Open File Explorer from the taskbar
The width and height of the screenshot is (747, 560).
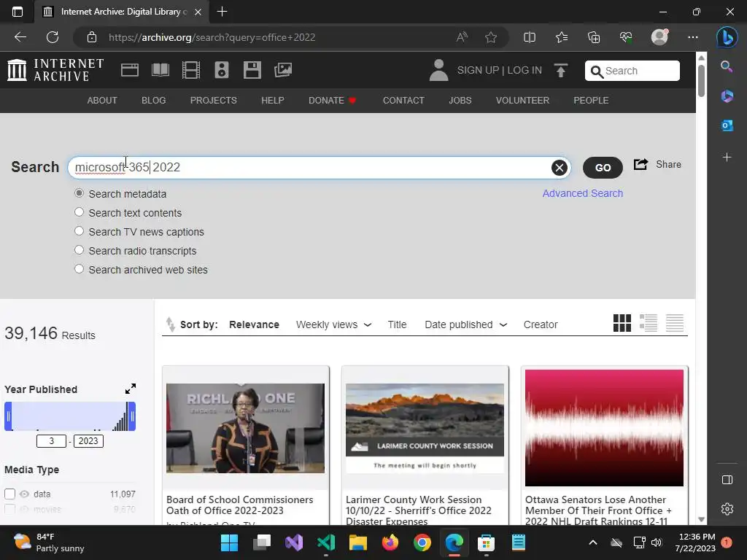click(x=357, y=542)
